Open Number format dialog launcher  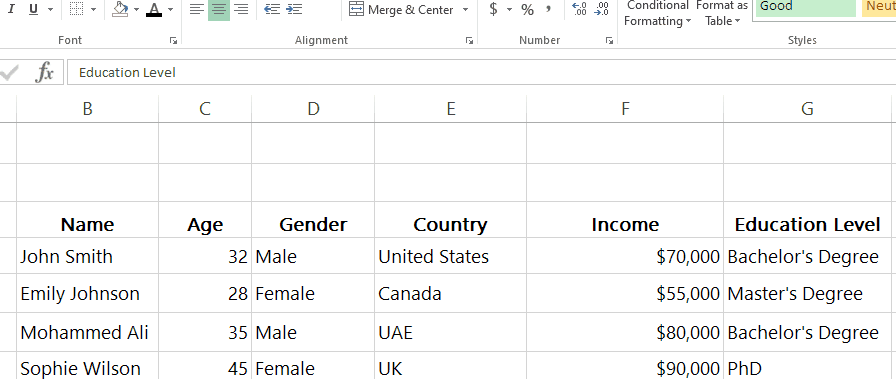click(x=610, y=41)
